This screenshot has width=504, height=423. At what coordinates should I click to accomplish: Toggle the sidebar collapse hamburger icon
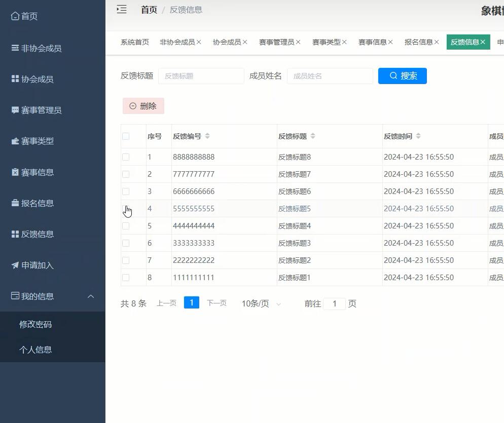pos(122,9)
